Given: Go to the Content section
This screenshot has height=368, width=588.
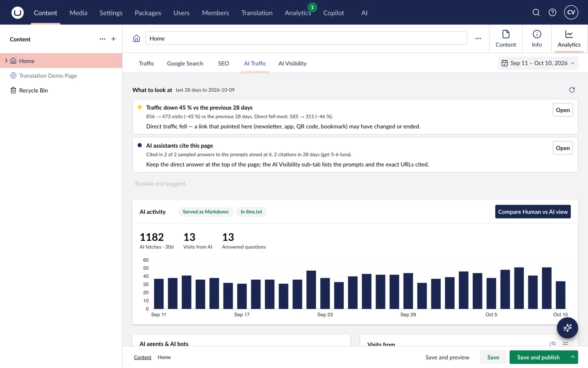Looking at the screenshot, I should click(x=46, y=13).
